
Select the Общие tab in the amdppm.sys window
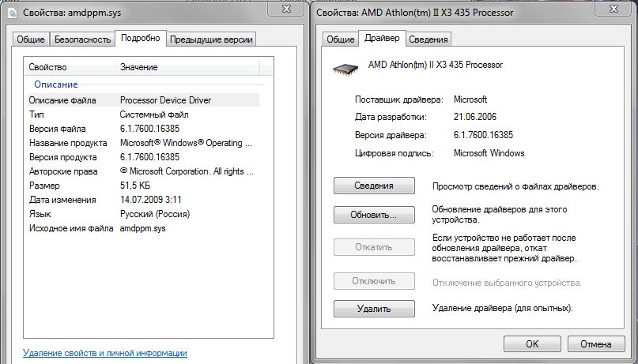point(32,39)
